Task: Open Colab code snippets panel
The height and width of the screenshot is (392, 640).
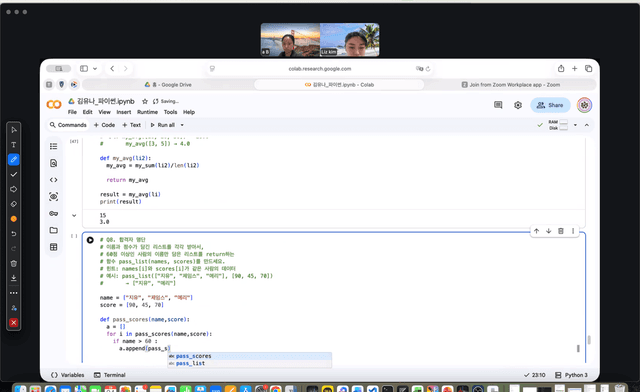Action: (x=53, y=180)
